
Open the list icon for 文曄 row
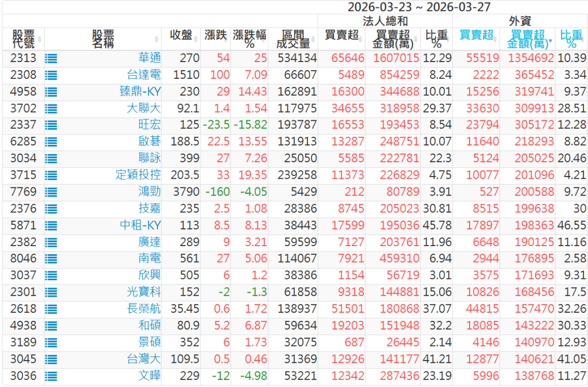tap(51, 376)
